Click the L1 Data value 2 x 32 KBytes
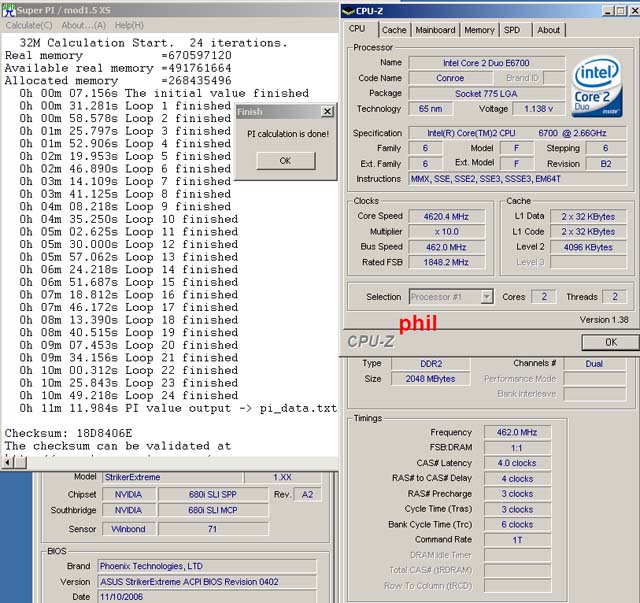The height and width of the screenshot is (603, 640). (x=588, y=216)
